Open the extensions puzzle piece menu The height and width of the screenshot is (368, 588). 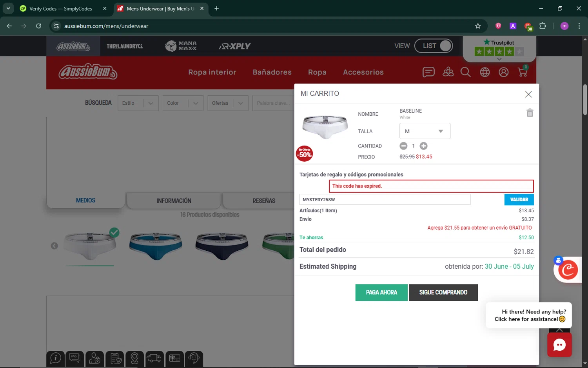[543, 26]
